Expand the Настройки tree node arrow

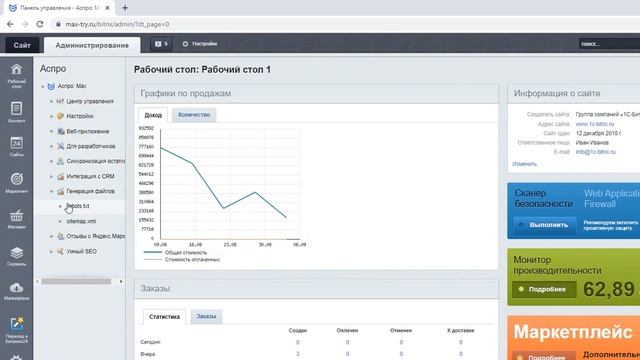coord(51,116)
